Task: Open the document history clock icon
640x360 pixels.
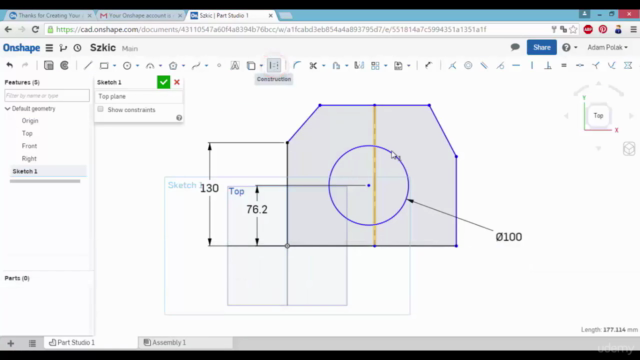Action: click(77, 48)
